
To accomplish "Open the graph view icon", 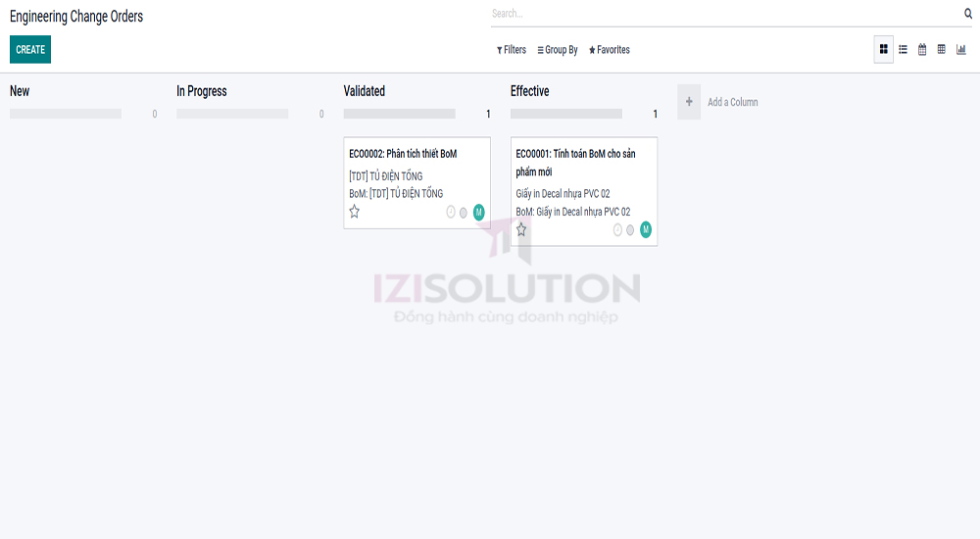I will pyautogui.click(x=960, y=50).
